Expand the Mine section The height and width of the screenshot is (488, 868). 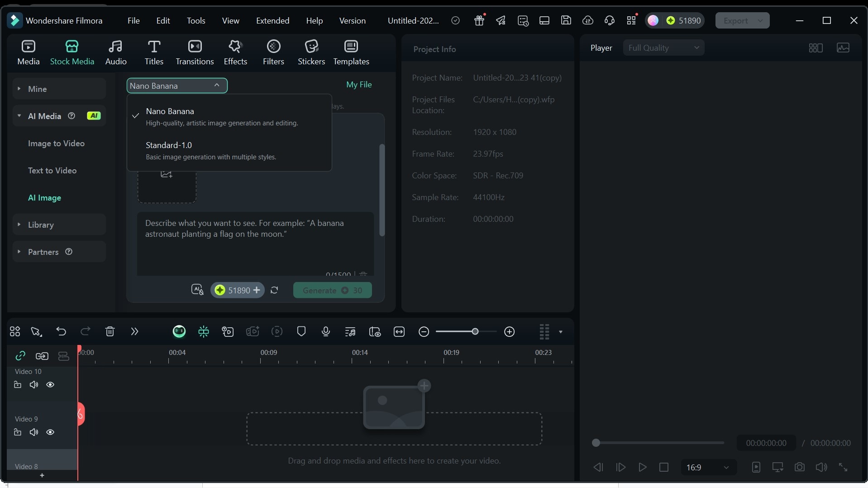pyautogui.click(x=59, y=89)
